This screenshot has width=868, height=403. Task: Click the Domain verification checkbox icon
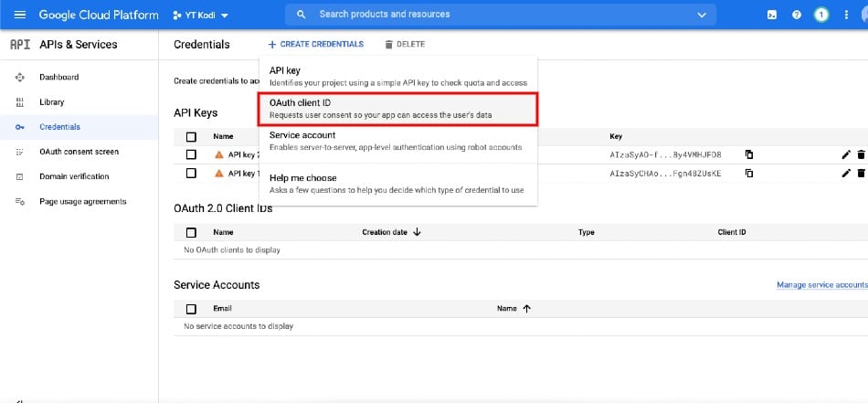(x=20, y=176)
